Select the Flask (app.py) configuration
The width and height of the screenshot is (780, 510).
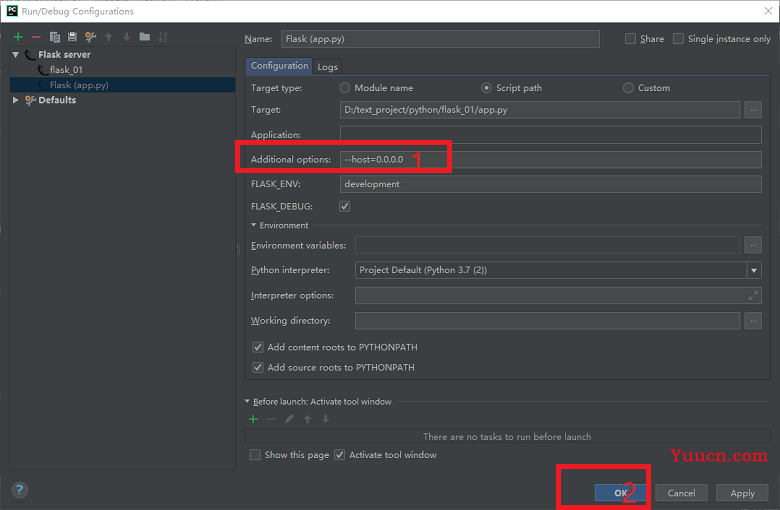click(x=79, y=85)
